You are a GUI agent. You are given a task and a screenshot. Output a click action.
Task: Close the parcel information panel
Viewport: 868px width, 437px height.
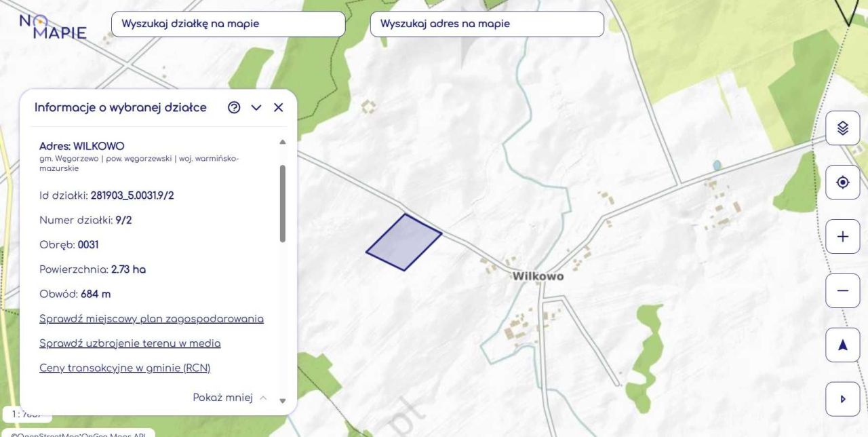[278, 107]
